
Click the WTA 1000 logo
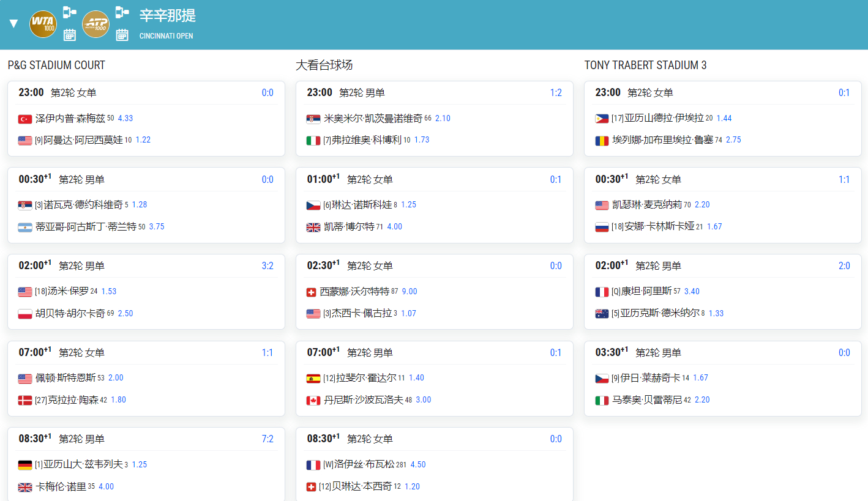(43, 24)
